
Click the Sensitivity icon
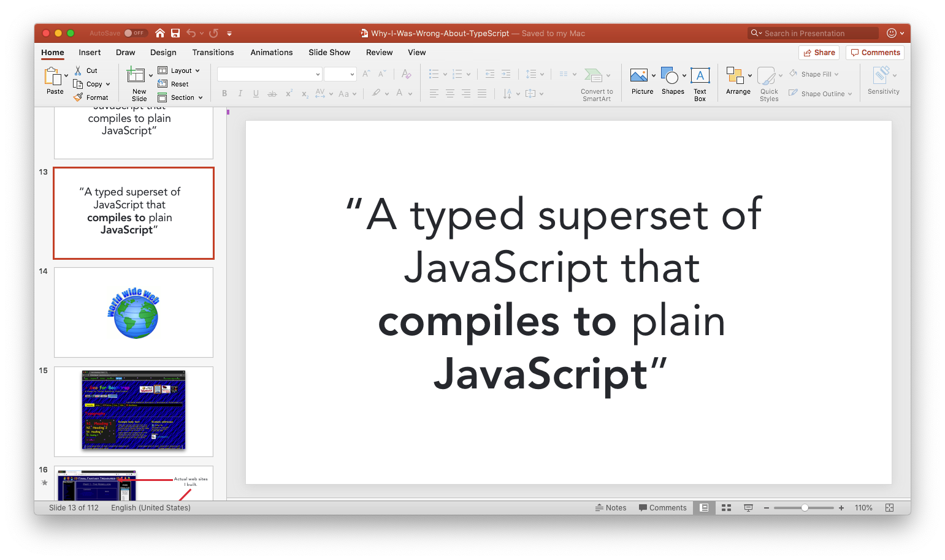882,75
